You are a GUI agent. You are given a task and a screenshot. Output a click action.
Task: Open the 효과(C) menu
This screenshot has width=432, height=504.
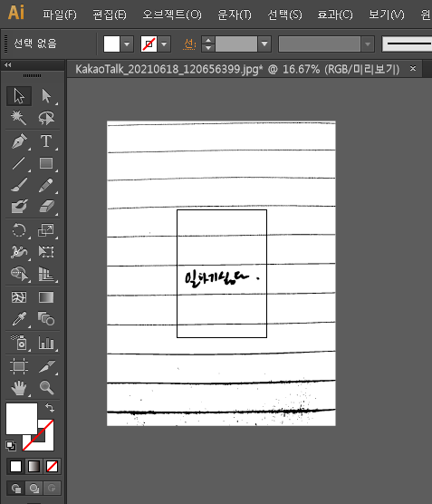point(335,15)
